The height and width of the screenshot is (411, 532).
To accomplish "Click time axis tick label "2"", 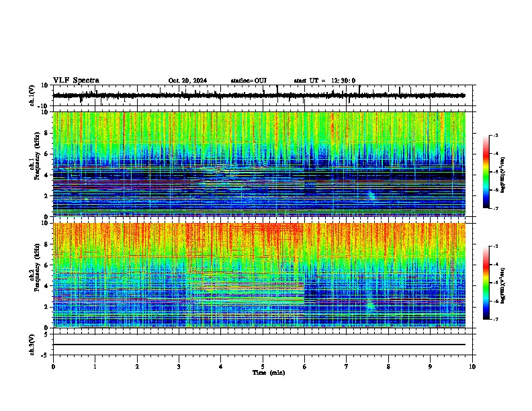I will point(137,367).
